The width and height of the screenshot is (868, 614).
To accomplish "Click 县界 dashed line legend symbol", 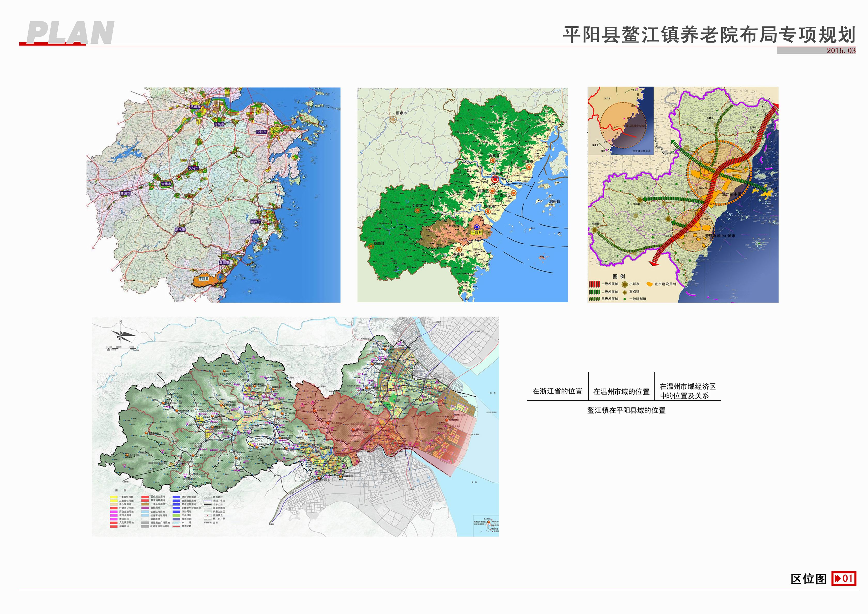I will [x=207, y=523].
